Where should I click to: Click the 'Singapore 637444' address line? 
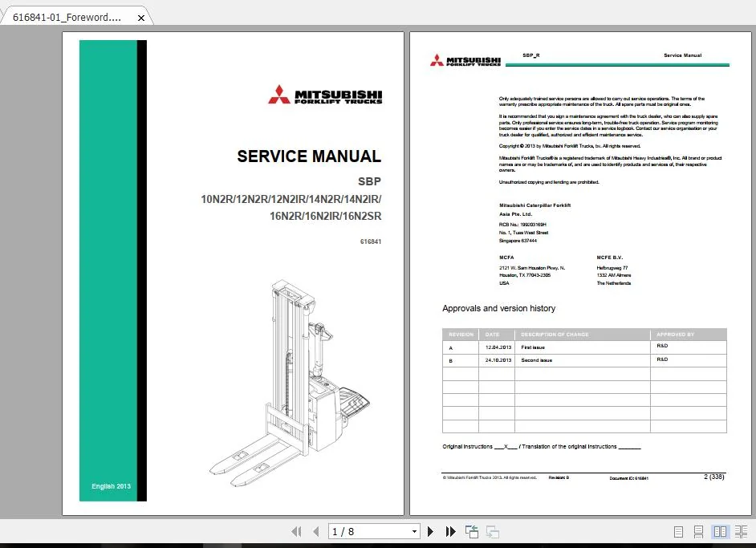pyautogui.click(x=518, y=241)
